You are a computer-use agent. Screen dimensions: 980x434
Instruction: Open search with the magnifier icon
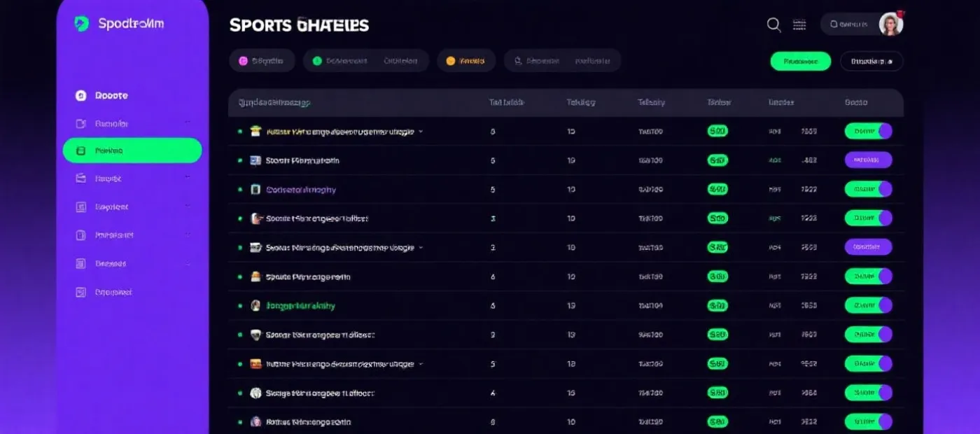click(x=773, y=24)
